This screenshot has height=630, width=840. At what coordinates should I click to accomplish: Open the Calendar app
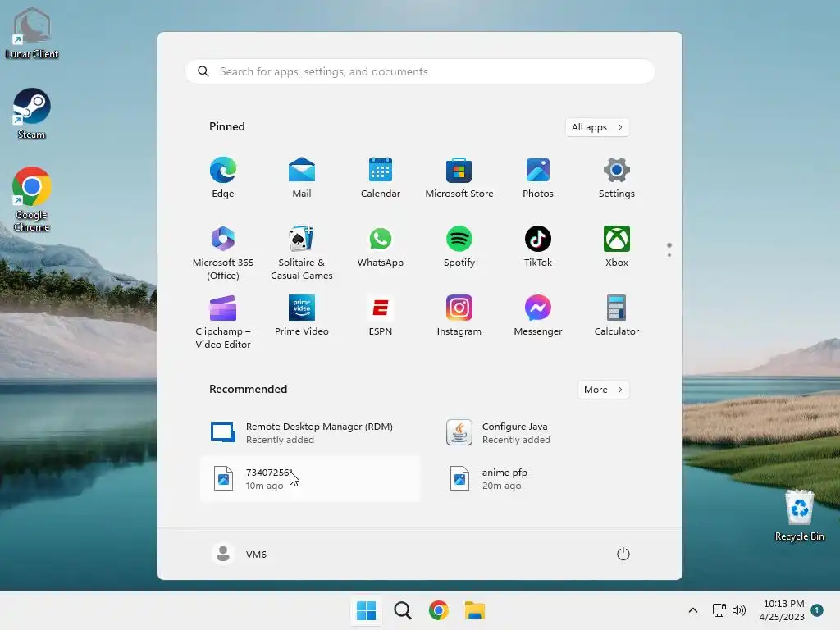(x=381, y=178)
